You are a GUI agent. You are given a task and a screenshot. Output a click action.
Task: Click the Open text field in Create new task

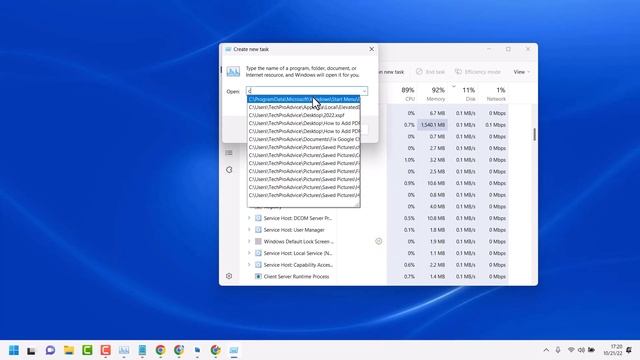304,91
